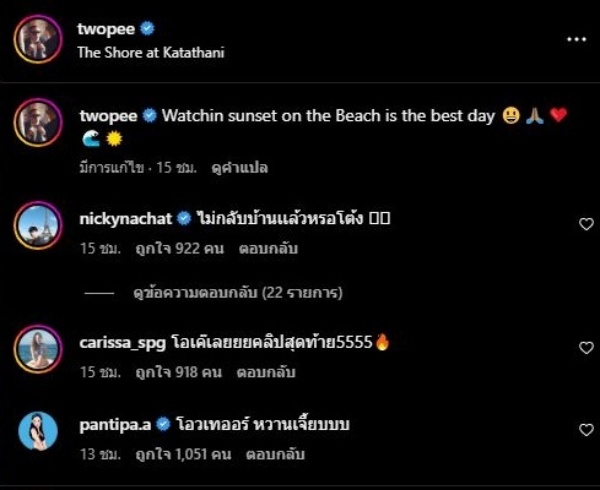Like pantipa.a's comment with the heart
Viewport: 600px width, 490px height.
(x=586, y=430)
